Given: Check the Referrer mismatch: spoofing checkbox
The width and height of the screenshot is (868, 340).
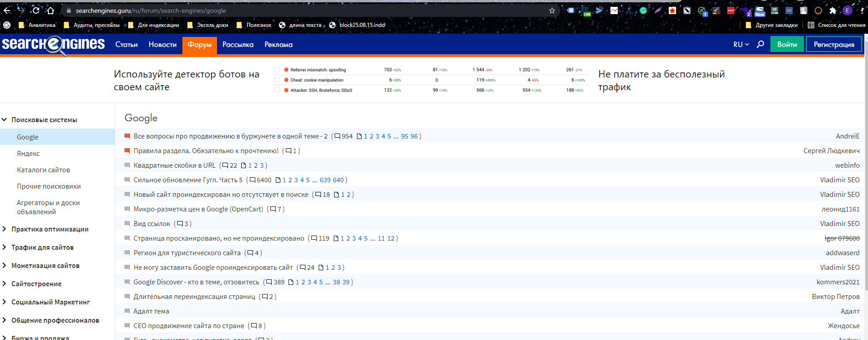Looking at the screenshot, I should [277, 70].
